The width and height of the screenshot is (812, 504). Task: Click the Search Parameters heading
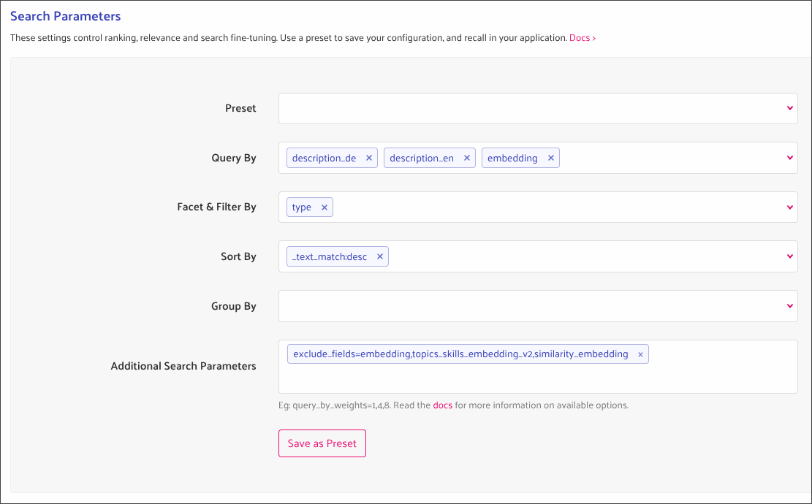[x=65, y=15]
